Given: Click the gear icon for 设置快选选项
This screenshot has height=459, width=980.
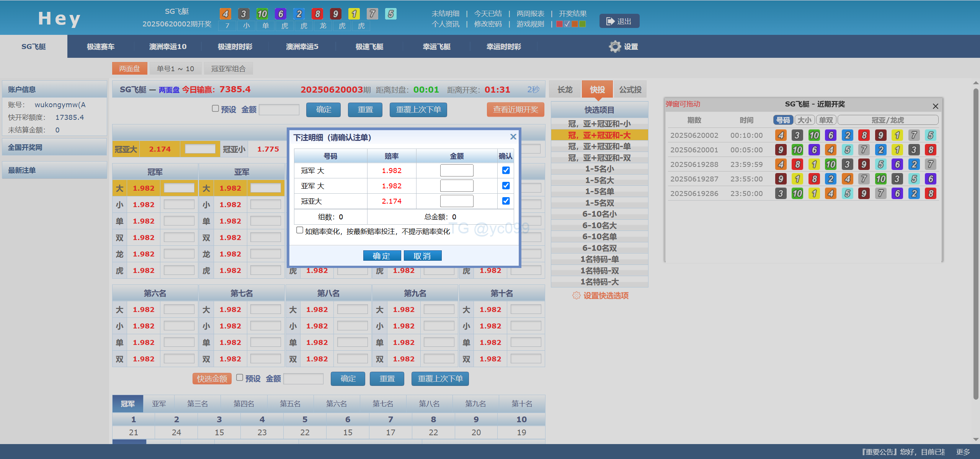Looking at the screenshot, I should [576, 296].
